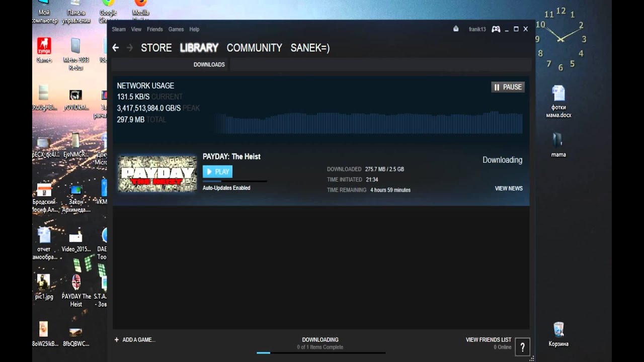Screen dimensions: 644x362
Task: Select Закон Архимеда file on desktop
Action: pyautogui.click(x=76, y=198)
